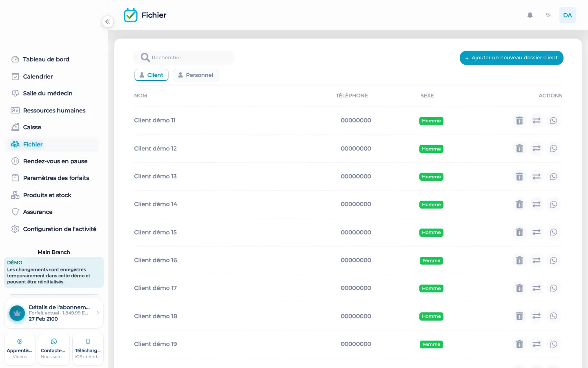This screenshot has width=588, height=368.
Task: Switch to the Personnel tab
Action: tap(196, 75)
